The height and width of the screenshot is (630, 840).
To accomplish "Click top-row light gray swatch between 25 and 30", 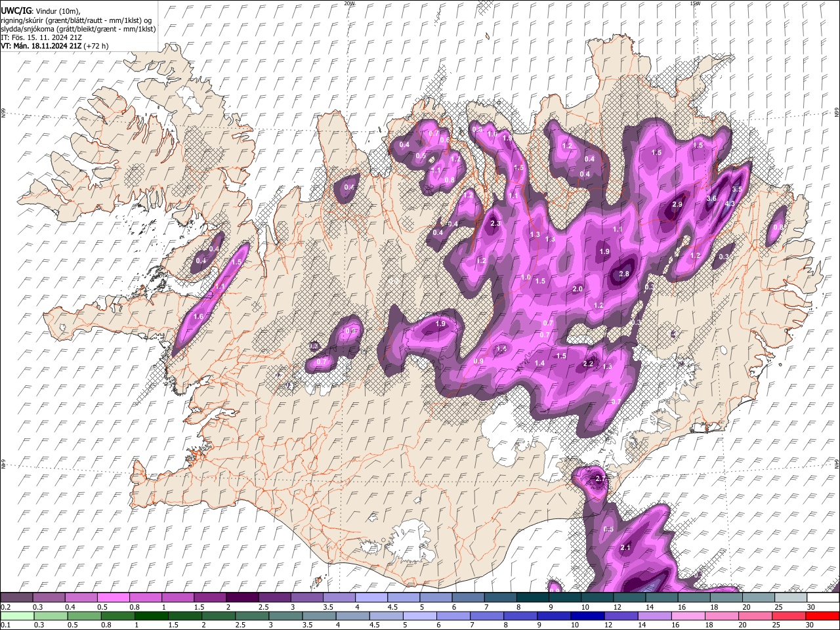I will (x=791, y=597).
